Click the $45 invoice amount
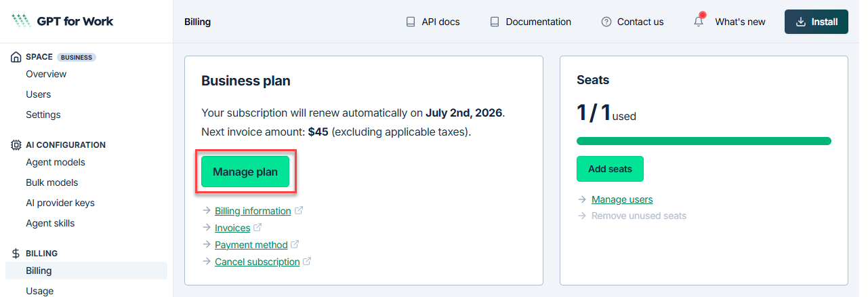This screenshot has height=297, width=868. [318, 132]
